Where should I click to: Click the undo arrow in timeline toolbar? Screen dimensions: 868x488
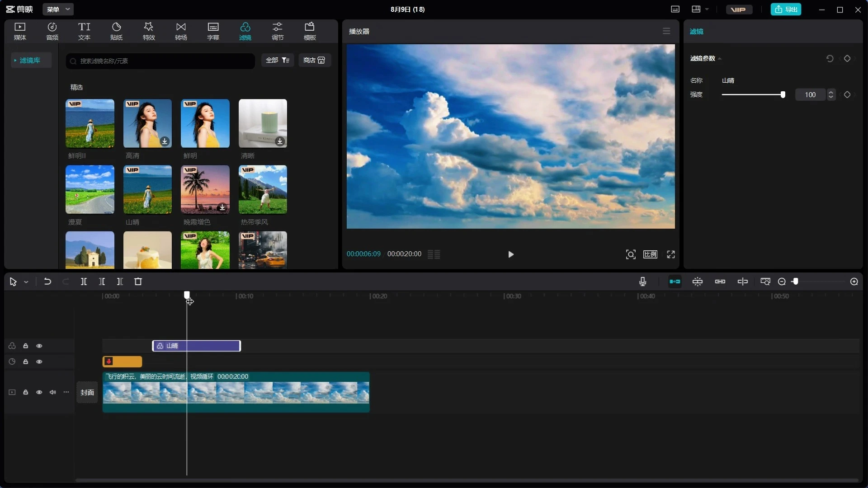47,282
